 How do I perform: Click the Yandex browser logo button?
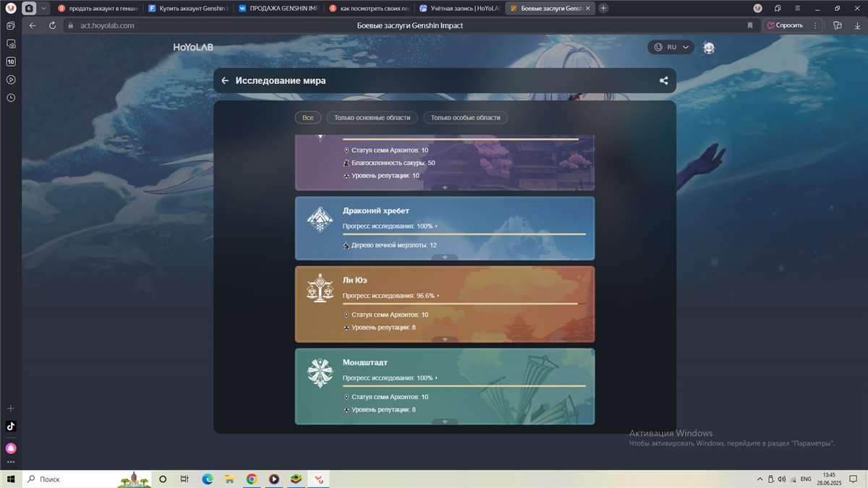11,8
